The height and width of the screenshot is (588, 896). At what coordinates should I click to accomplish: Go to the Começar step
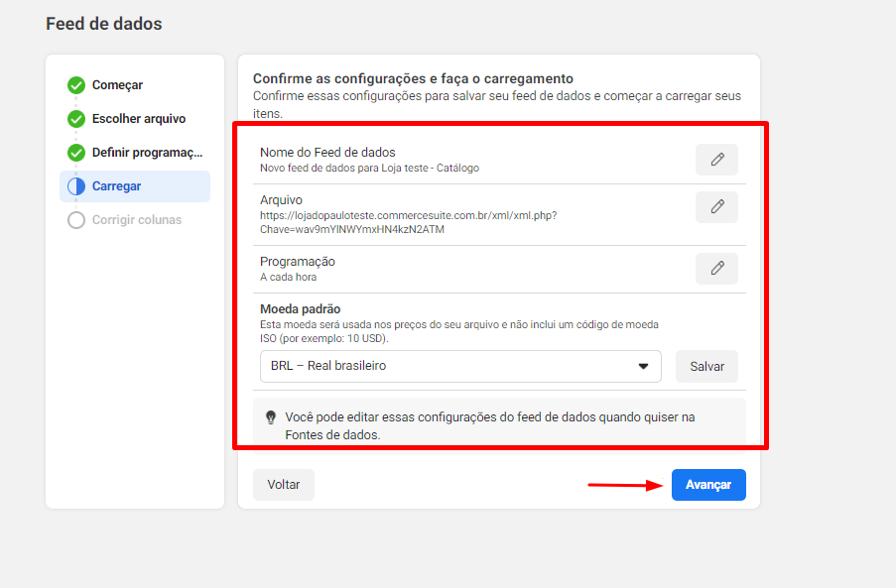[117, 85]
